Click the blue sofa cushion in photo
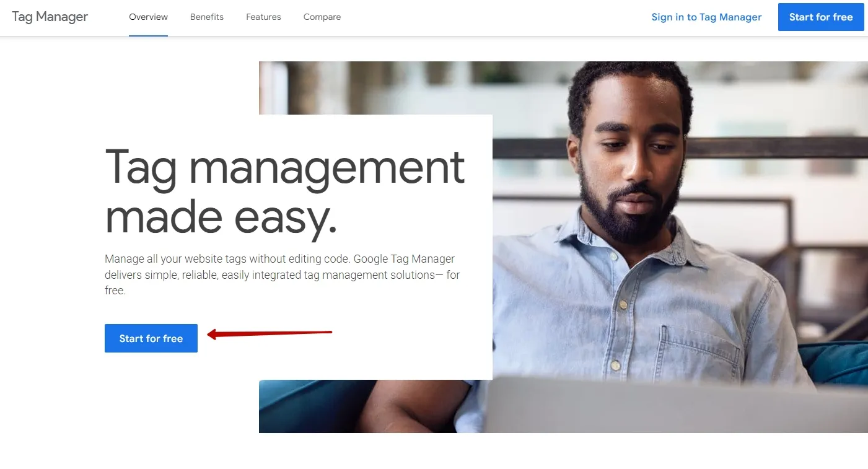 pos(836,362)
